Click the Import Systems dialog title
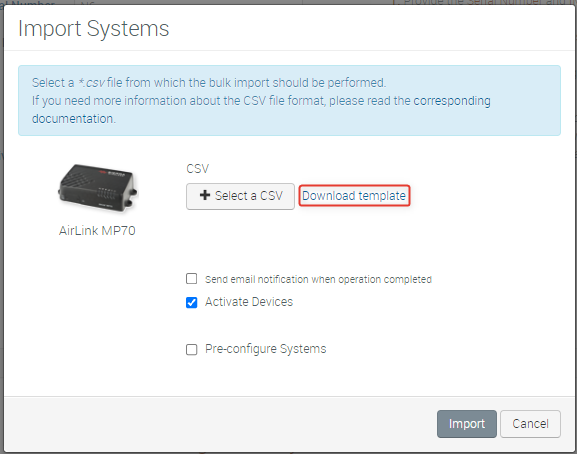 (x=93, y=28)
